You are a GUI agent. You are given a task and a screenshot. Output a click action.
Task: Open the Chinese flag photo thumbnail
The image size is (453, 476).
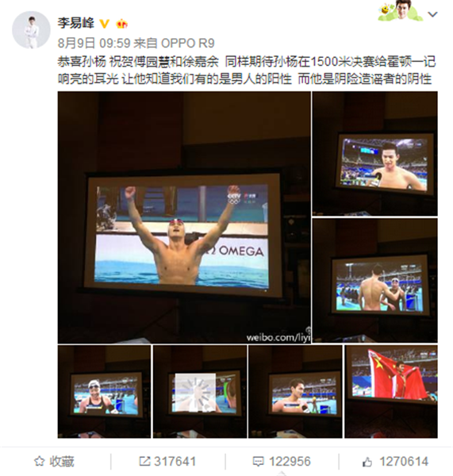pos(391,391)
